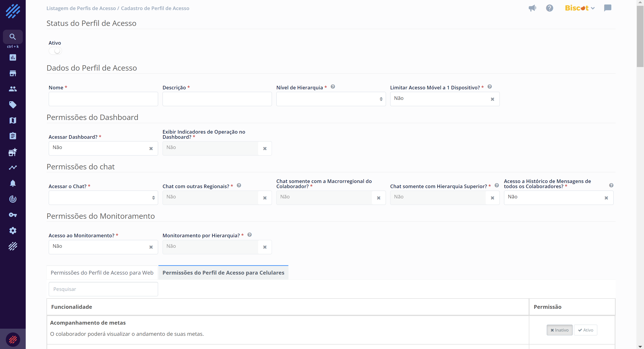The width and height of the screenshot is (644, 349).
Task: Open the bar chart dashboard icon
Action: (13, 57)
